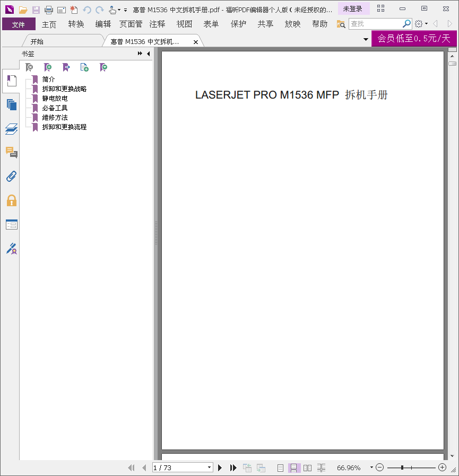Click the bookmark options dropdown icon
The height and width of the screenshot is (476, 459).
(103, 67)
